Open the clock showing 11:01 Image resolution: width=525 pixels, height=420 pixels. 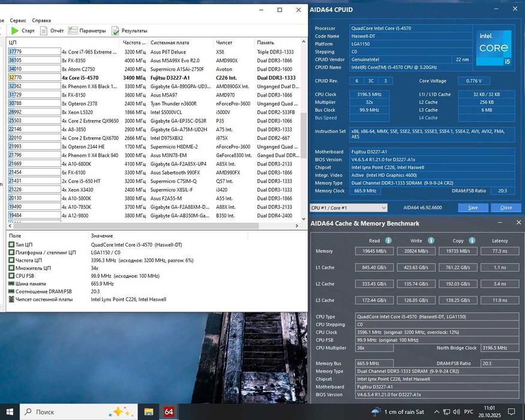pyautogui.click(x=490, y=412)
